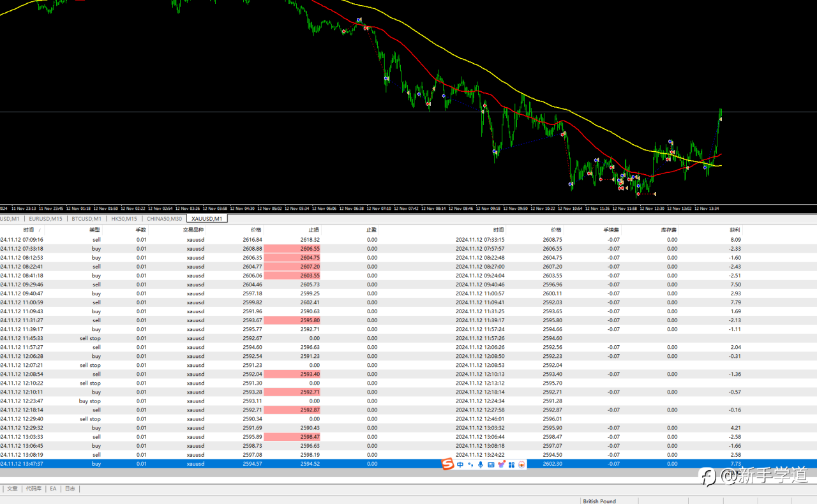Image resolution: width=817 pixels, height=504 pixels.
Task: Switch to the BTCUSD,M1 chart tab
Action: coord(86,219)
